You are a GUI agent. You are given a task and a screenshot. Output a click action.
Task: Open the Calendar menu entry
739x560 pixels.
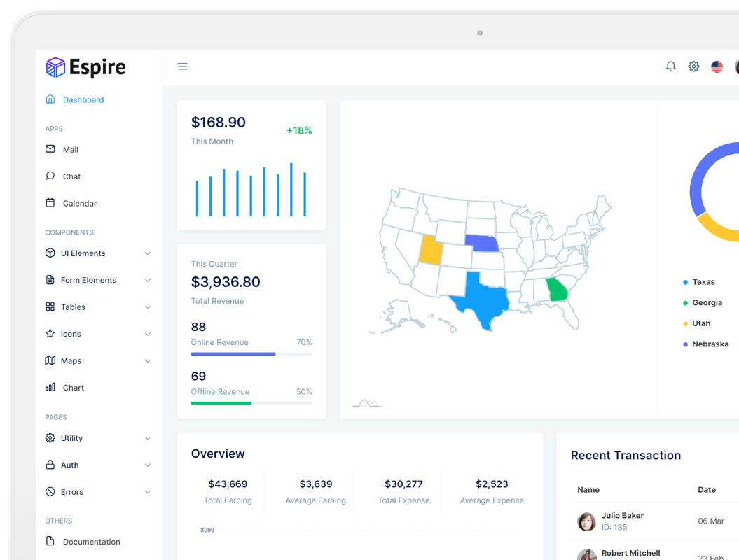pos(80,203)
